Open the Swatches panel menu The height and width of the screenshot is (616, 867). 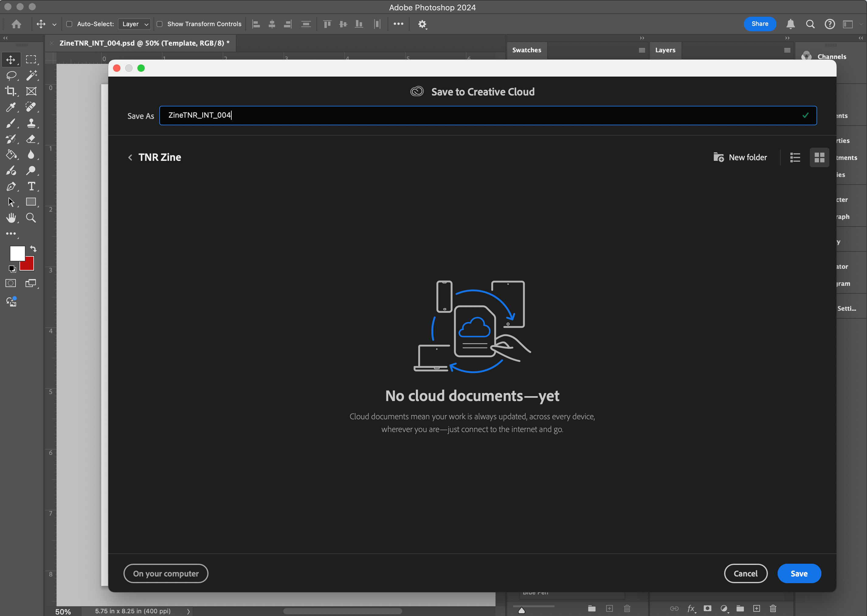click(x=642, y=50)
